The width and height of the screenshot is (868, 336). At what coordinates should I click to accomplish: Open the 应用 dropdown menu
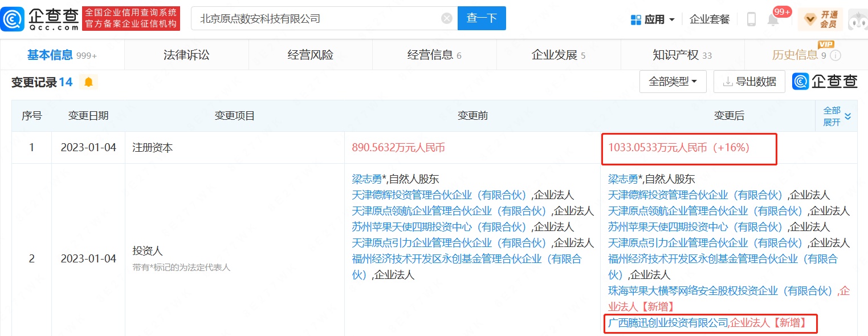point(653,19)
